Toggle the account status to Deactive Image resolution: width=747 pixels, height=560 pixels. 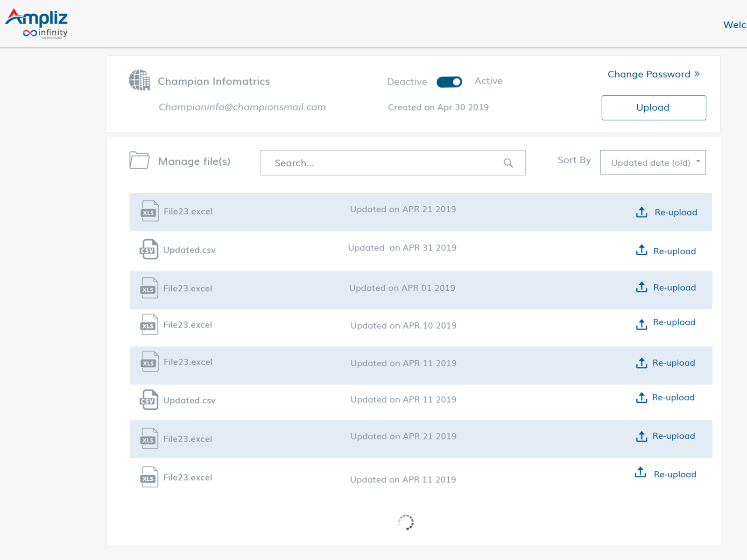[x=449, y=82]
